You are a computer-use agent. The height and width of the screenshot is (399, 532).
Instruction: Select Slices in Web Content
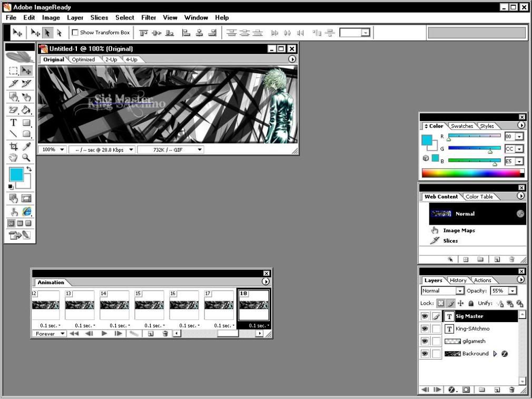450,241
